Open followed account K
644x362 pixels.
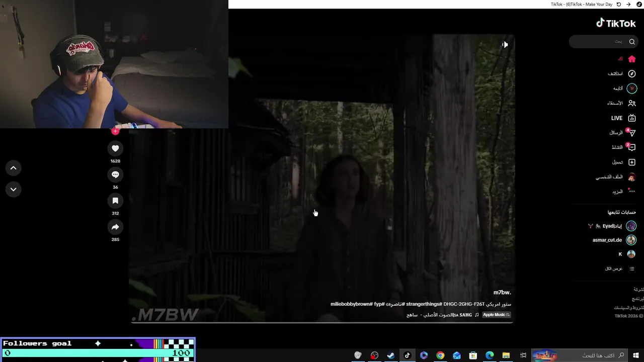click(x=627, y=254)
